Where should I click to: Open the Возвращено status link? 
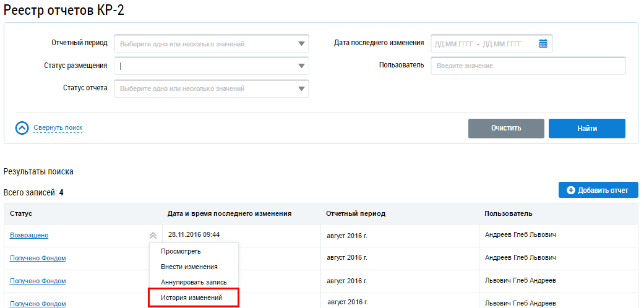pyautogui.click(x=29, y=235)
